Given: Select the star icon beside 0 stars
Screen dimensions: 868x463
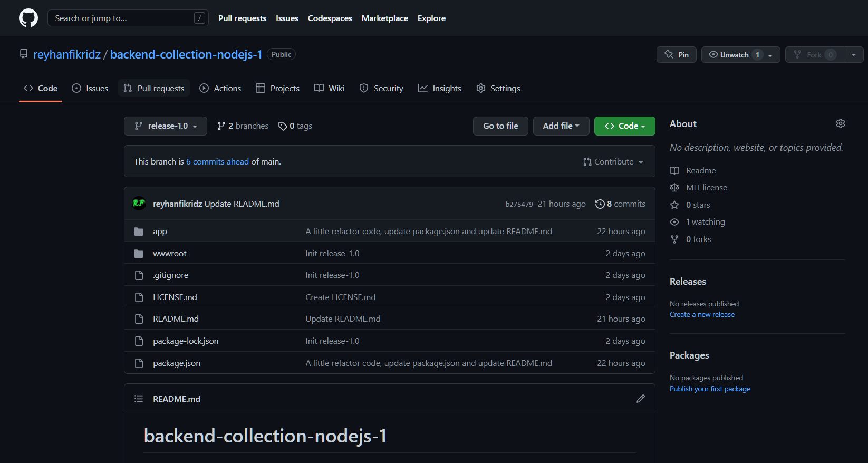Looking at the screenshot, I should (x=674, y=205).
